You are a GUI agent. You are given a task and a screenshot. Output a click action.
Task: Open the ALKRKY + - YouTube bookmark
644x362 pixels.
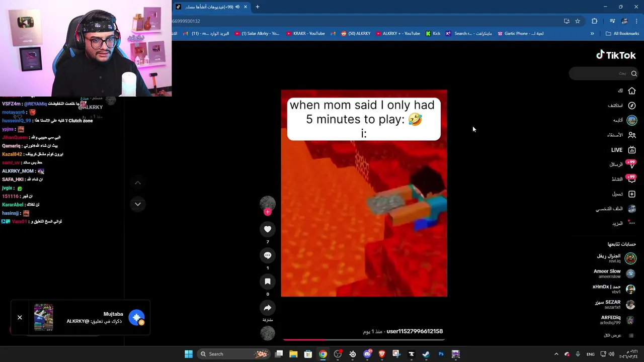pos(397,34)
